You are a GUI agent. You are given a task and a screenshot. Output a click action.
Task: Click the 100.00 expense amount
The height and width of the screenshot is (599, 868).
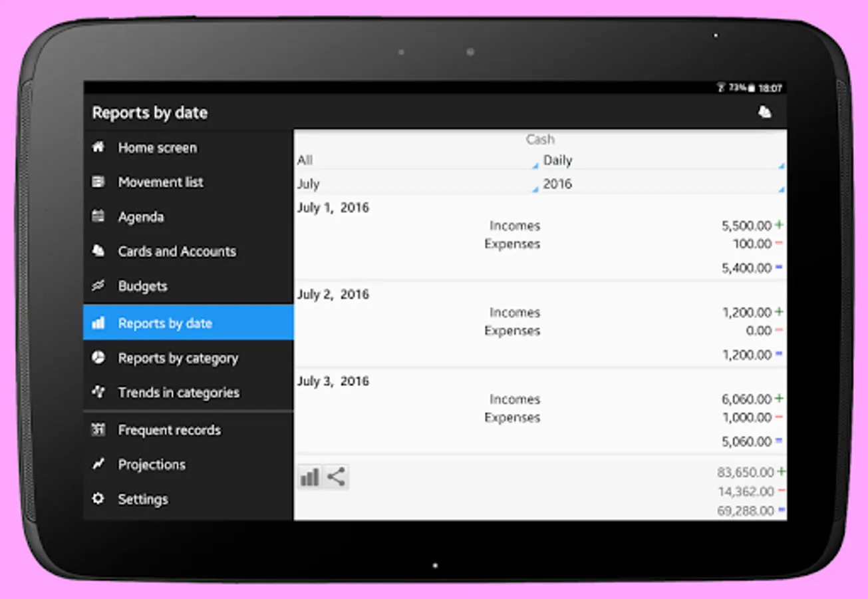click(752, 244)
